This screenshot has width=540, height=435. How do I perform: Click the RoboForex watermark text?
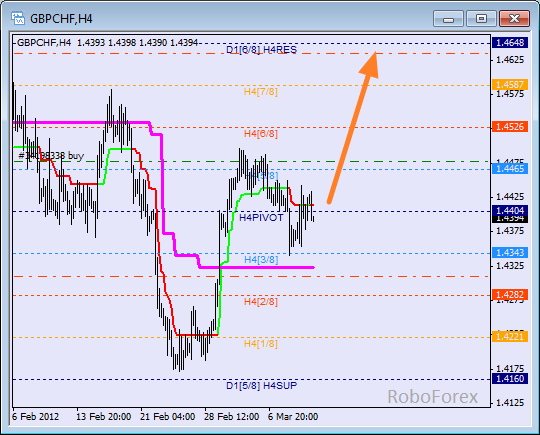[x=433, y=397]
